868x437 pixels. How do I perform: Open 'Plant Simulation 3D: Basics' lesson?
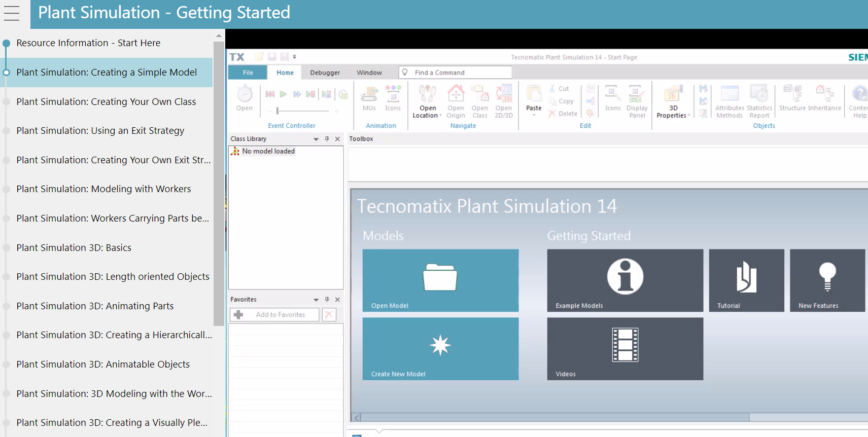coord(74,247)
